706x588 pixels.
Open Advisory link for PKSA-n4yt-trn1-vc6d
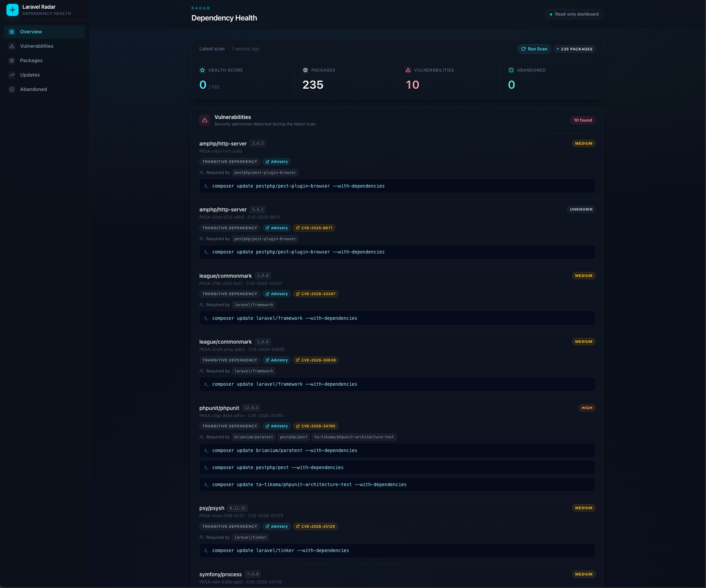pyautogui.click(x=277, y=162)
